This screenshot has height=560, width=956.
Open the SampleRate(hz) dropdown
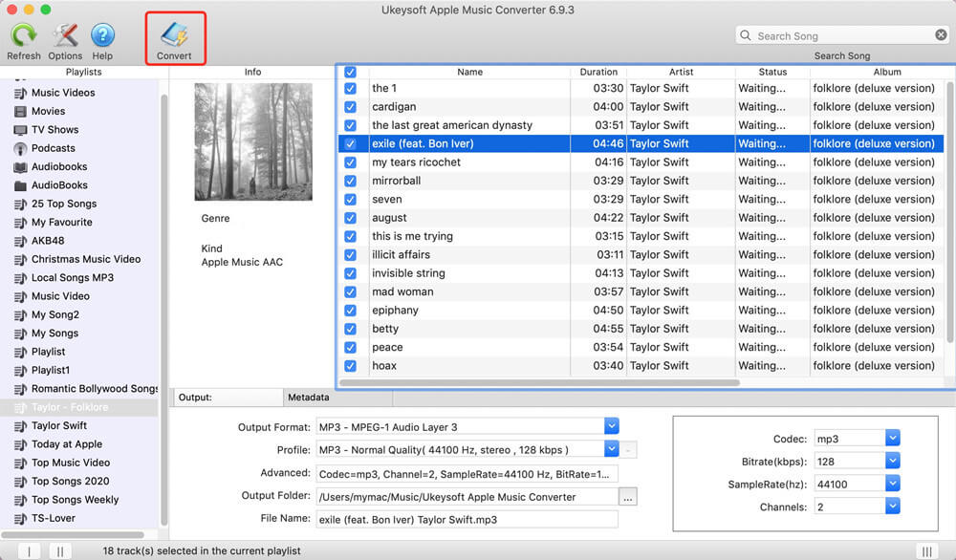pyautogui.click(x=892, y=484)
